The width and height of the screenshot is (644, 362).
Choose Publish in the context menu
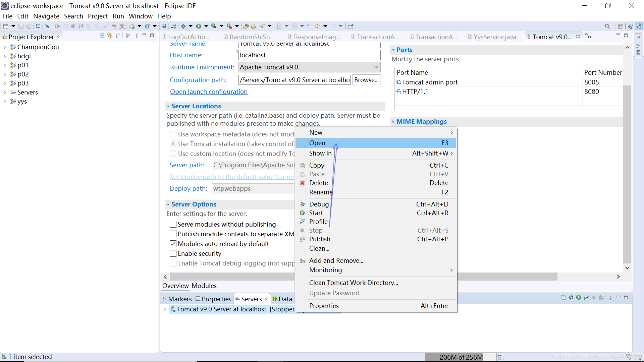(x=376, y=239)
